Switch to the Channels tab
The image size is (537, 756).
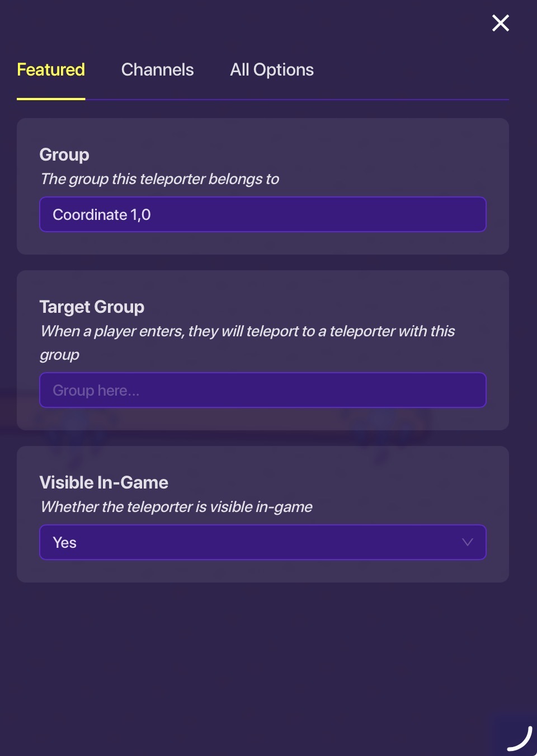157,69
